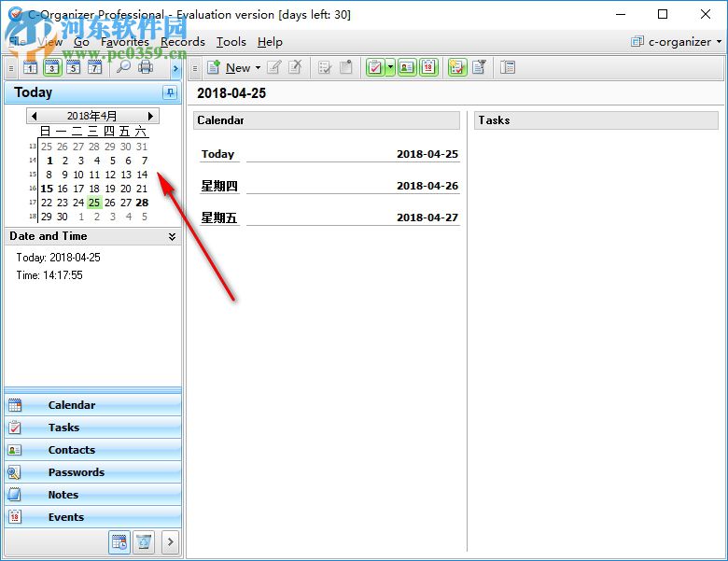728x561 pixels.
Task: Toggle the events display toolbar button
Action: point(428,68)
